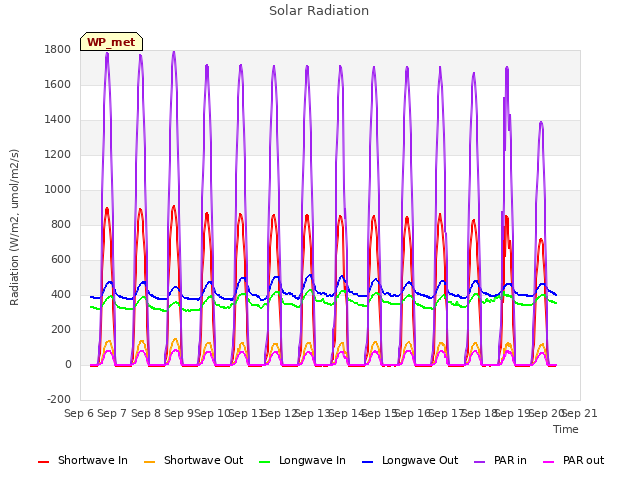Click the blue Longwave Out legend swatch
Viewport: 640px width, 480px height.
[368, 462]
